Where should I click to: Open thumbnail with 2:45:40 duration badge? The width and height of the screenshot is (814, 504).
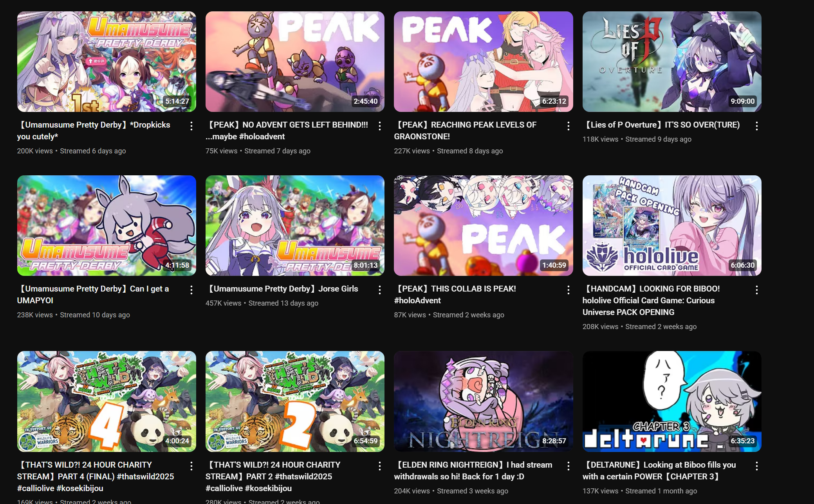click(x=295, y=61)
